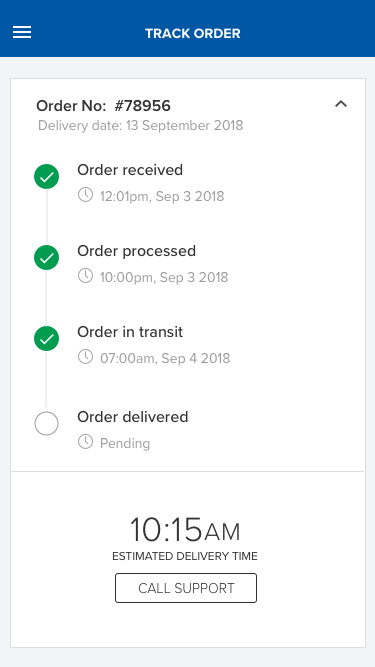
Task: Click the clock icon next to 07:00am
Action: pos(85,356)
